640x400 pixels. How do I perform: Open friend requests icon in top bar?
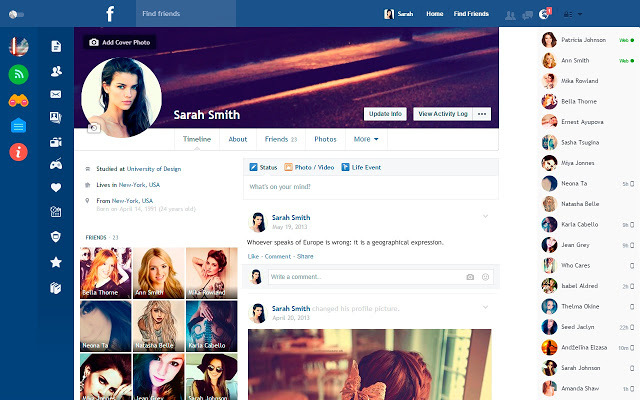pos(510,15)
